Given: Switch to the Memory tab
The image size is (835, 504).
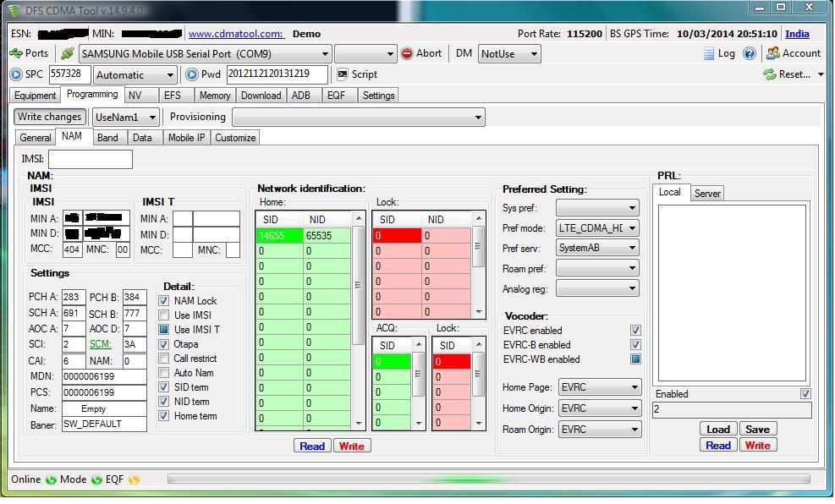Looking at the screenshot, I should pyautogui.click(x=215, y=96).
